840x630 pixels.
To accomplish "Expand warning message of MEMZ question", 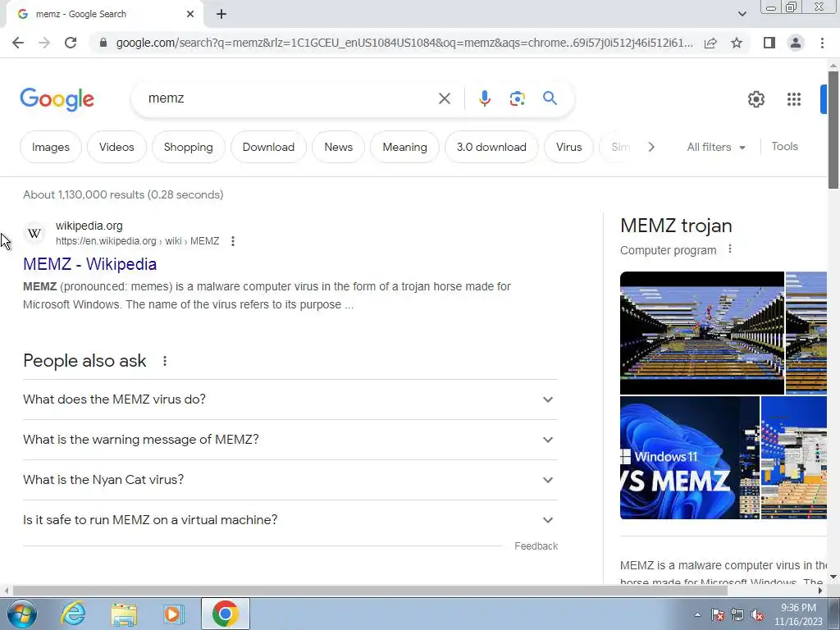I will tap(290, 440).
